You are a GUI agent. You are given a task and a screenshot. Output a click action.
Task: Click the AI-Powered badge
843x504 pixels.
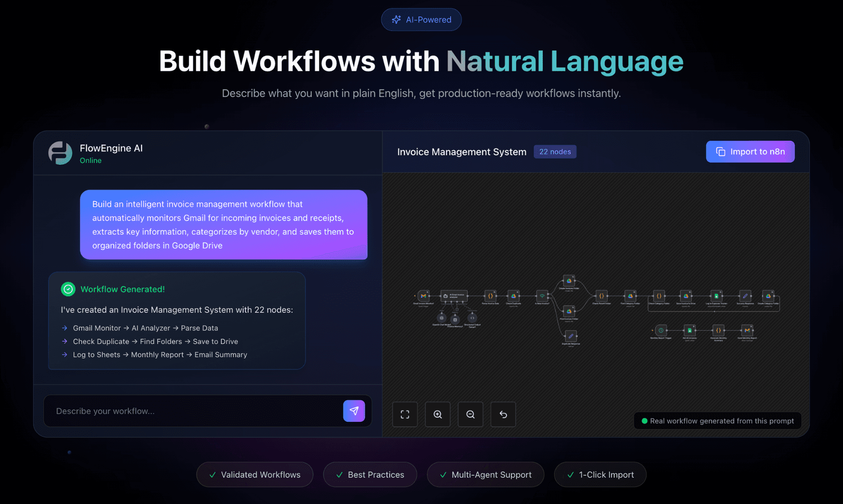[421, 20]
